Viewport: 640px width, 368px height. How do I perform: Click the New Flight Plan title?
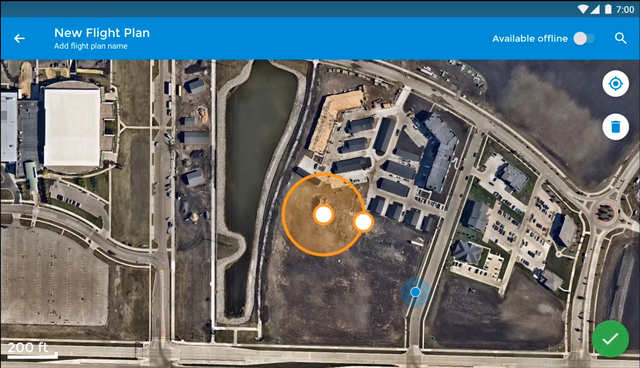(102, 33)
